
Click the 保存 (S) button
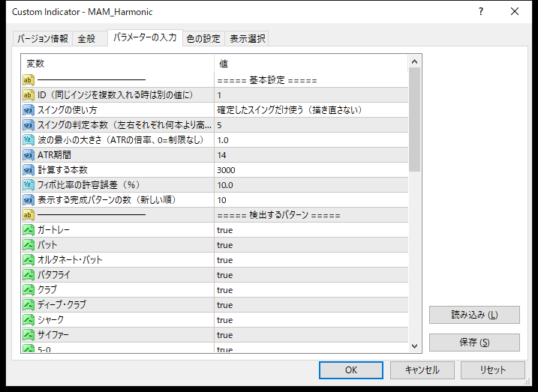tap(474, 343)
